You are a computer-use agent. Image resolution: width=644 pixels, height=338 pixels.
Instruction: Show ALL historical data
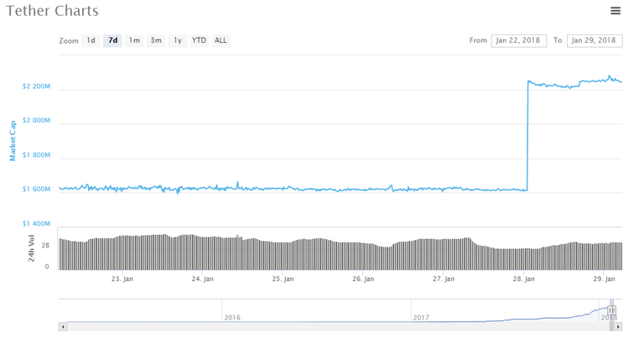pyautogui.click(x=221, y=40)
